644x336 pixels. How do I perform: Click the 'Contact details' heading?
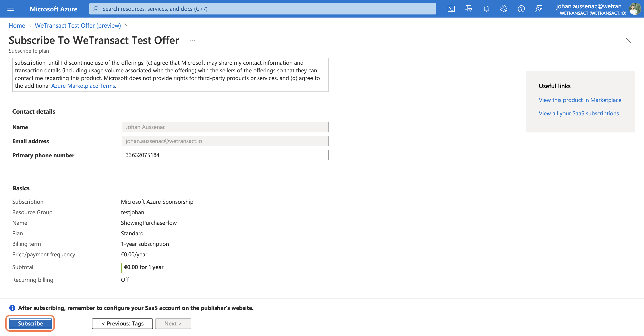(x=34, y=111)
